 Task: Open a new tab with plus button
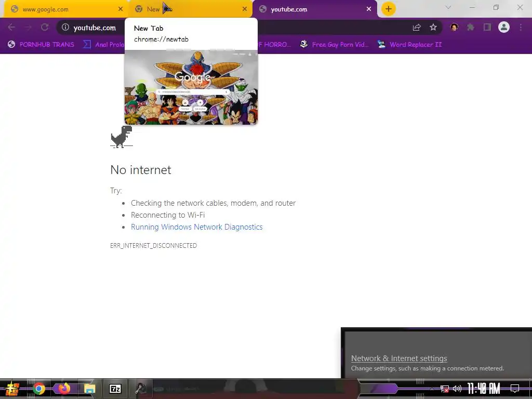389,9
